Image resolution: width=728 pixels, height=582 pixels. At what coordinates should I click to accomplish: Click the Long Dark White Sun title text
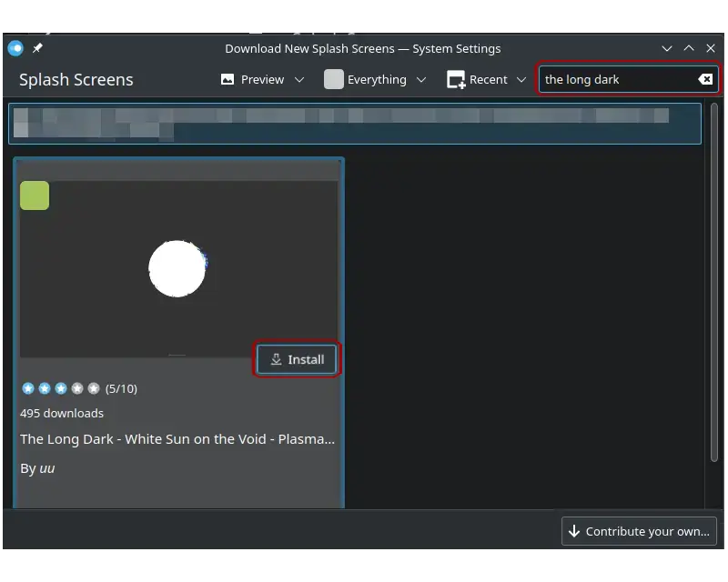[177, 438]
